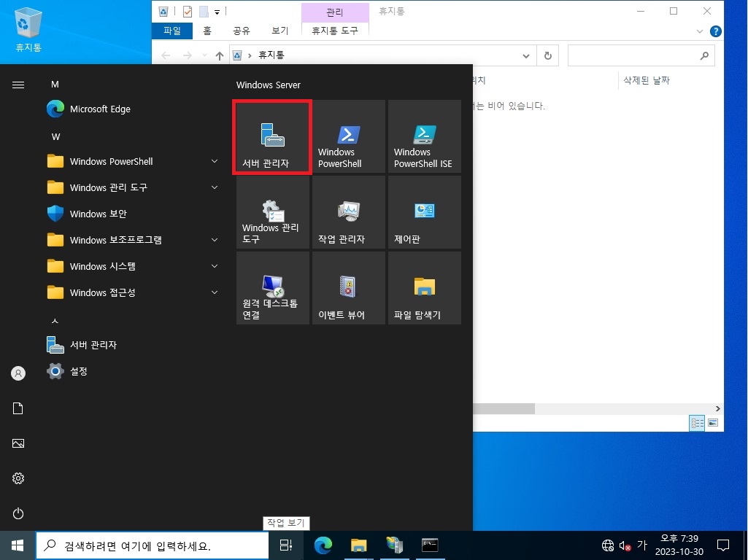Viewport: 748px width, 560px height.
Task: Select the 휴지통 desktop icon
Action: click(28, 29)
